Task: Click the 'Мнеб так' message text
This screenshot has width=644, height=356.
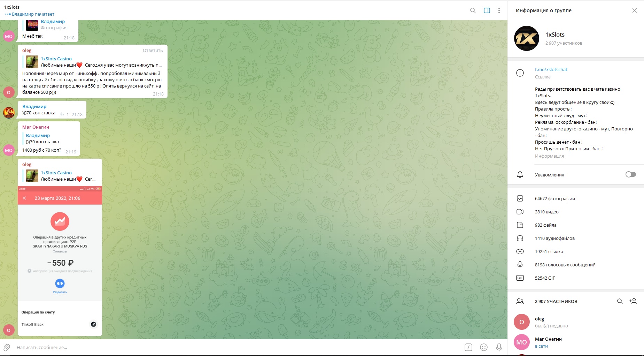Action: pyautogui.click(x=32, y=36)
